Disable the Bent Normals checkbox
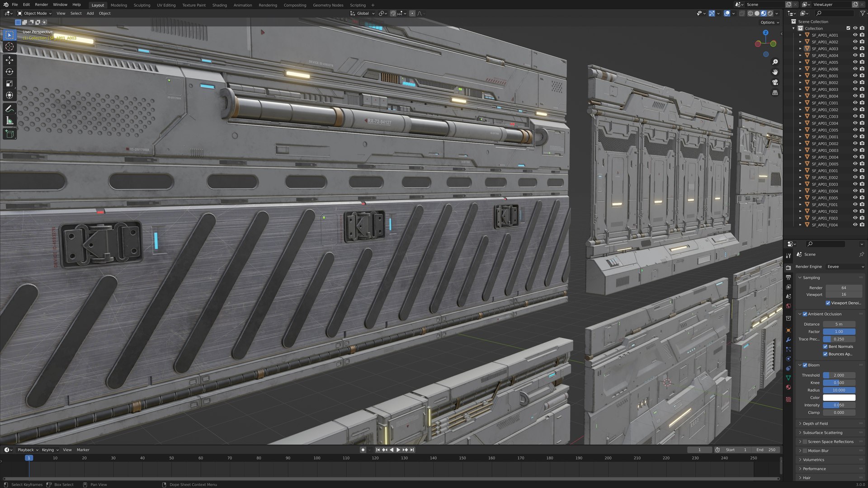 tap(826, 347)
